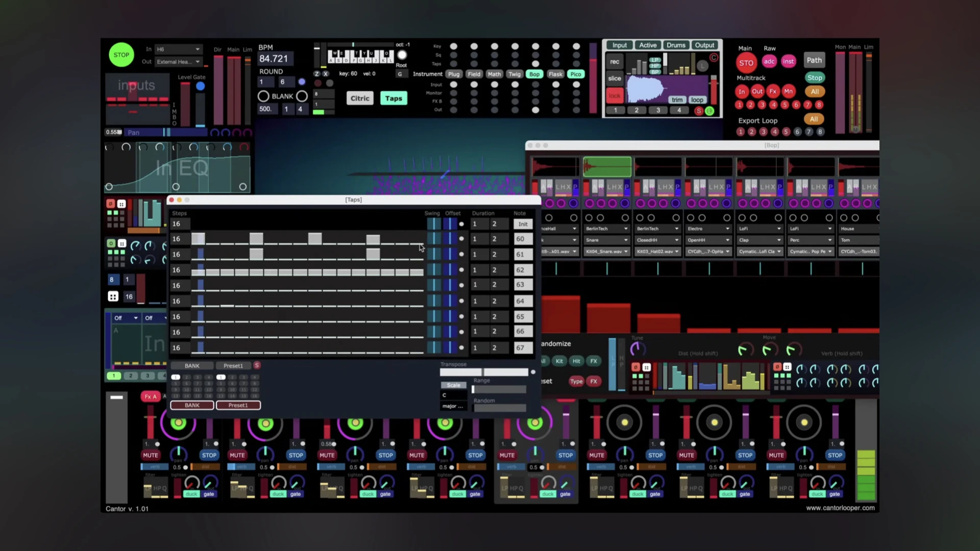Image resolution: width=980 pixels, height=551 pixels.
Task: Click the red S button under sampler waveform
Action: point(698,111)
